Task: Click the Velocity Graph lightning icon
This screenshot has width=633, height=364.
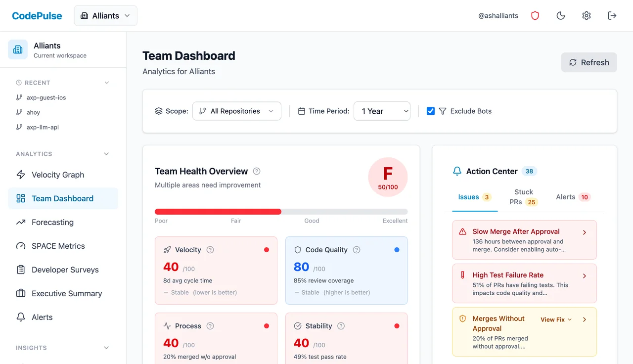Action: pos(21,175)
